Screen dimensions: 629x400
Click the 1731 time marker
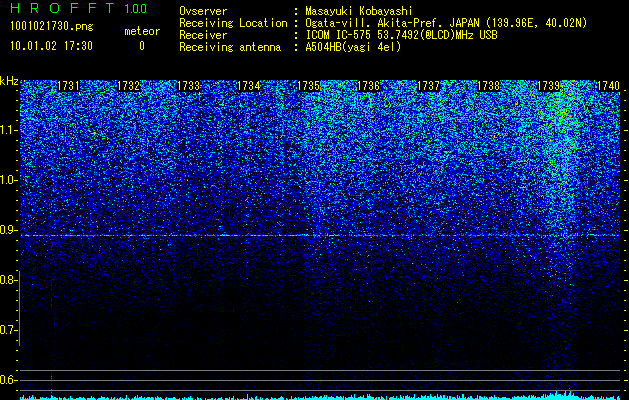pos(69,86)
